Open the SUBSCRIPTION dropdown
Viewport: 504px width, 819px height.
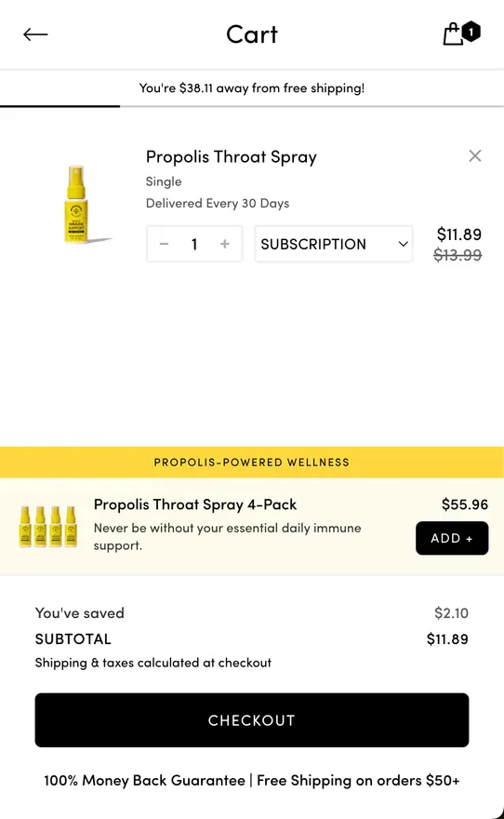click(x=334, y=244)
